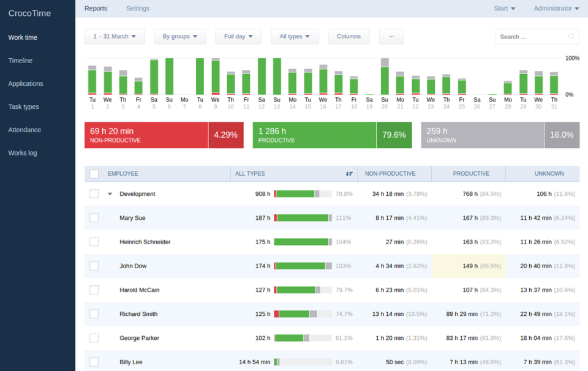588x371 pixels.
Task: Click the Columns button
Action: coord(349,37)
